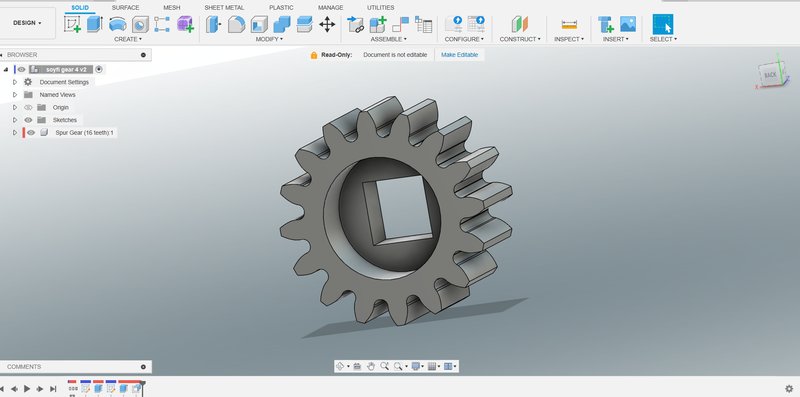Click the Make Editable link

460,55
